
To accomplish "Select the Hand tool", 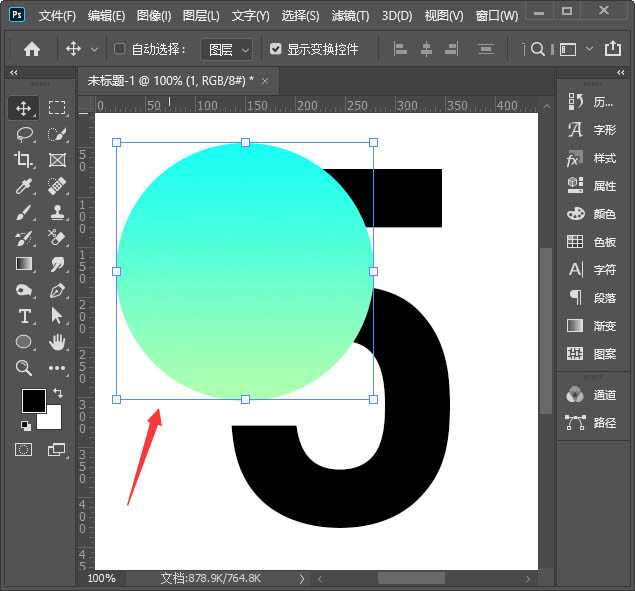I will pyautogui.click(x=57, y=342).
